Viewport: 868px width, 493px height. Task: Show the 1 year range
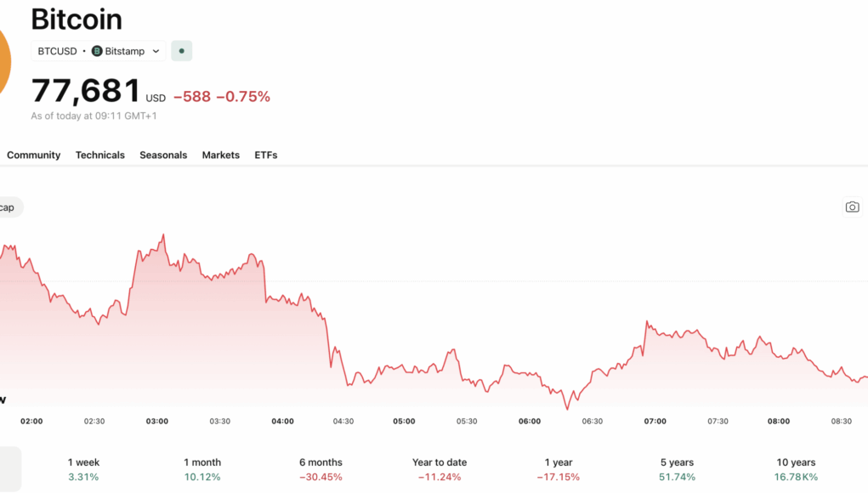(559, 469)
